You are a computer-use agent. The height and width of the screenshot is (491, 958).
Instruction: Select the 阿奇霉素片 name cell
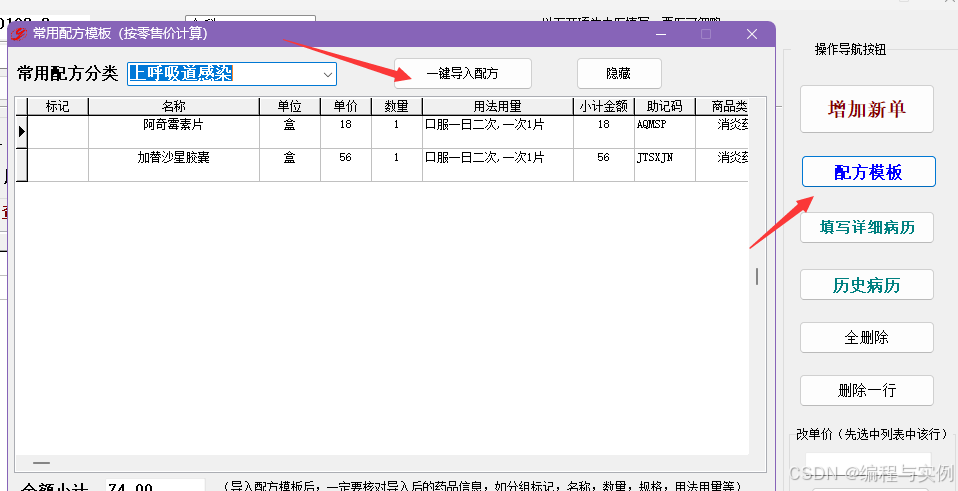coord(174,132)
